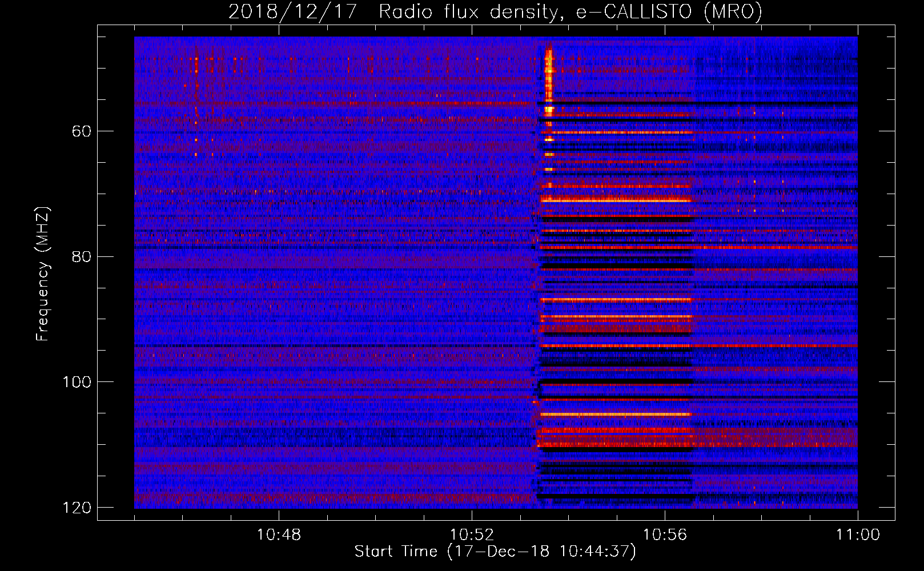Click the plot title '2018/12/17 Radio flux density, e-CALLISTO (MRO)'
Image resolution: width=924 pixels, height=571 pixels.
495,11
